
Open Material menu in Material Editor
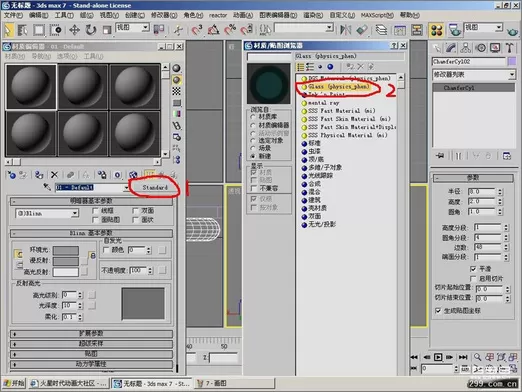tap(15, 56)
